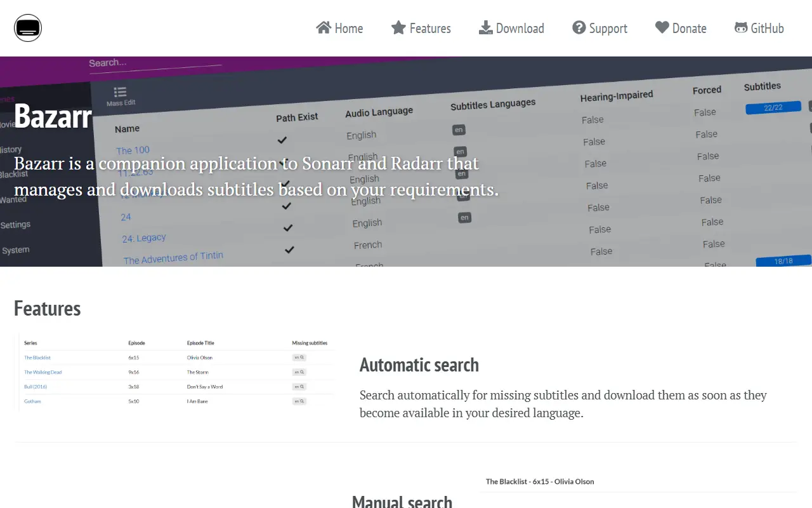The height and width of the screenshot is (508, 812).
Task: Click the Manual search heading
Action: coord(402,501)
